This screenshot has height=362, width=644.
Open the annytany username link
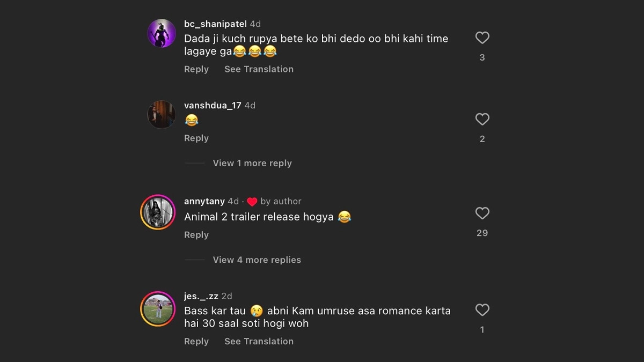tap(204, 202)
